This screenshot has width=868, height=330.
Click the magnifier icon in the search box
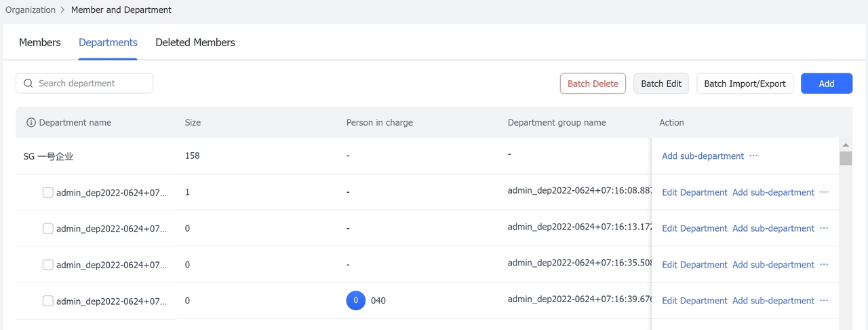(28, 84)
